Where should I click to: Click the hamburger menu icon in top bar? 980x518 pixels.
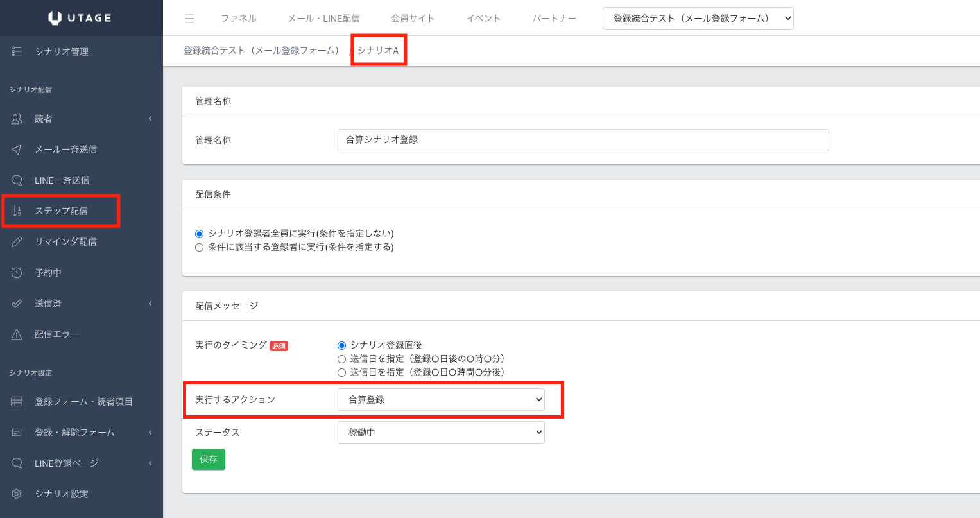click(189, 19)
